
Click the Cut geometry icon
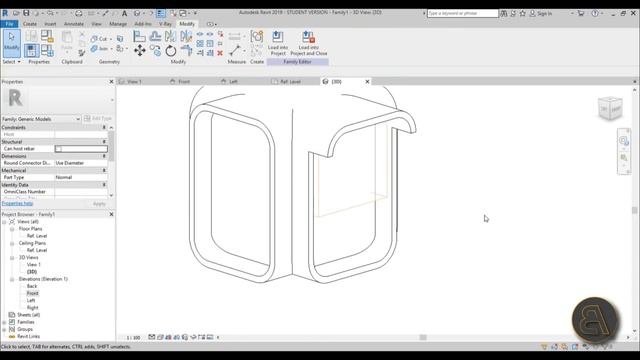coord(94,39)
